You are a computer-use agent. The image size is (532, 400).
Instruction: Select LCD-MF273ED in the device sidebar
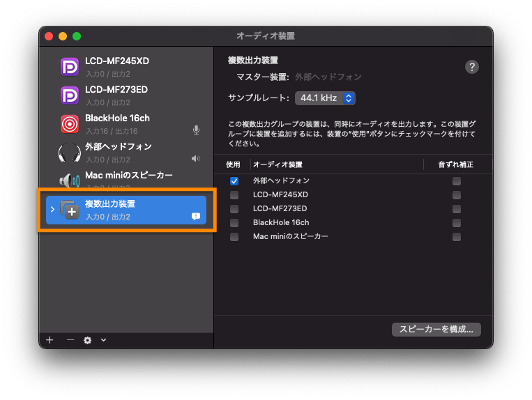[126, 95]
